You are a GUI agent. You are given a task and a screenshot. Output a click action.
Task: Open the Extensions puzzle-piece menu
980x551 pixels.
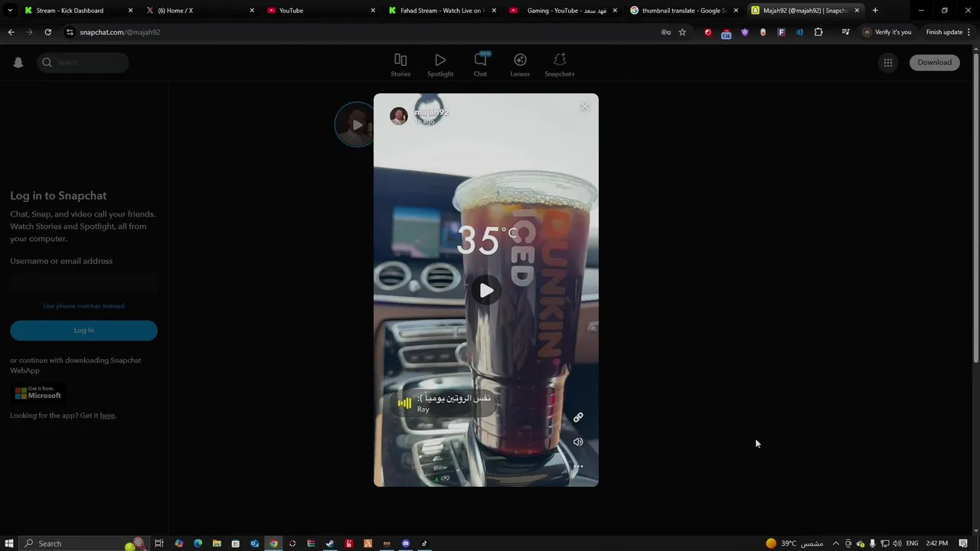point(818,32)
